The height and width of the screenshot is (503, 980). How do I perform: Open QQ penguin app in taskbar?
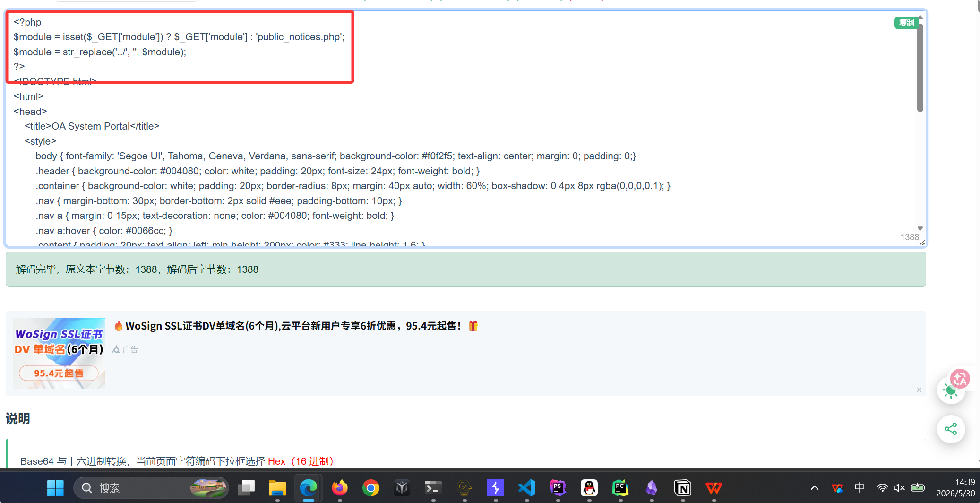pyautogui.click(x=589, y=488)
